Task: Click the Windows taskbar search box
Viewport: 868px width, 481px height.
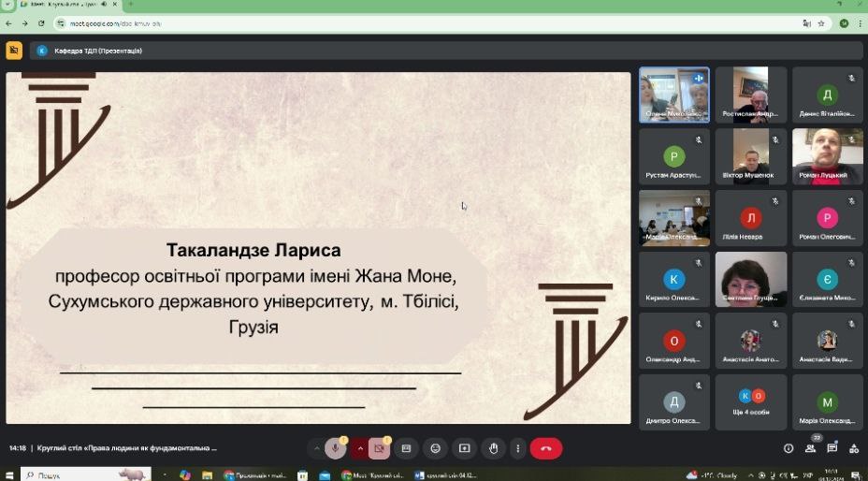Action: tap(75, 474)
